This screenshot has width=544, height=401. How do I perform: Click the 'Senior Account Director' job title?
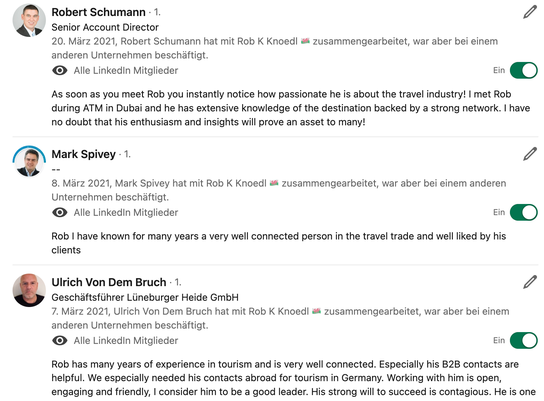point(105,27)
